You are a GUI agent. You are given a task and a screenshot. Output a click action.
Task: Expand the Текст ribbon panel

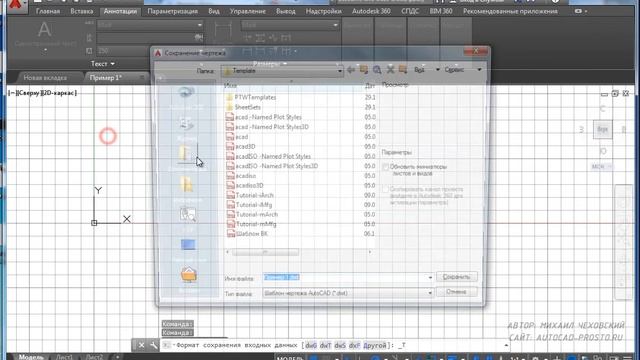point(102,64)
